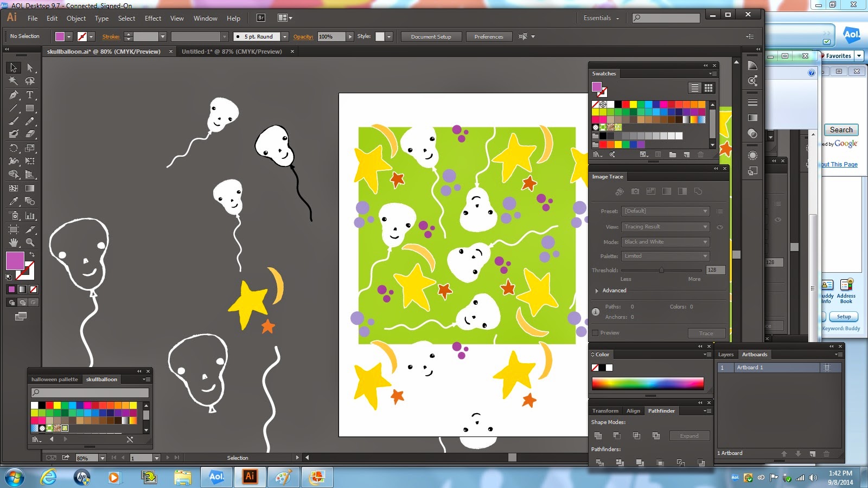Click the Search button in AOL window
Image resolution: width=868 pixels, height=488 pixels.
[841, 130]
